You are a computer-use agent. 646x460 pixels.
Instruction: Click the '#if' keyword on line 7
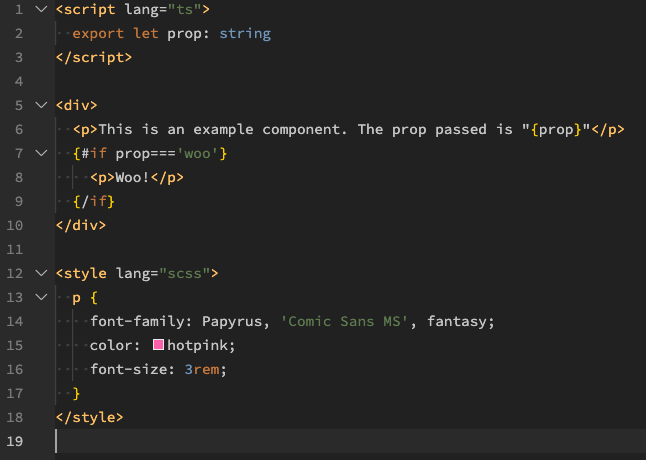(x=94, y=153)
